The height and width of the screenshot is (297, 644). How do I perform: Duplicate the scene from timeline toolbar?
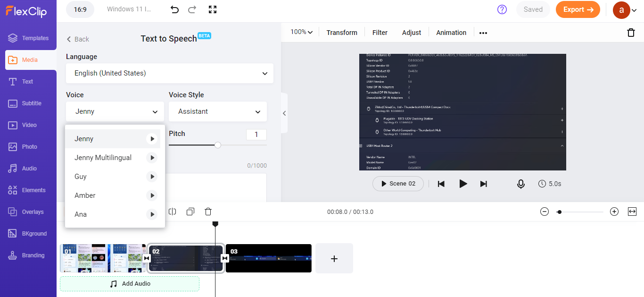[x=190, y=212]
